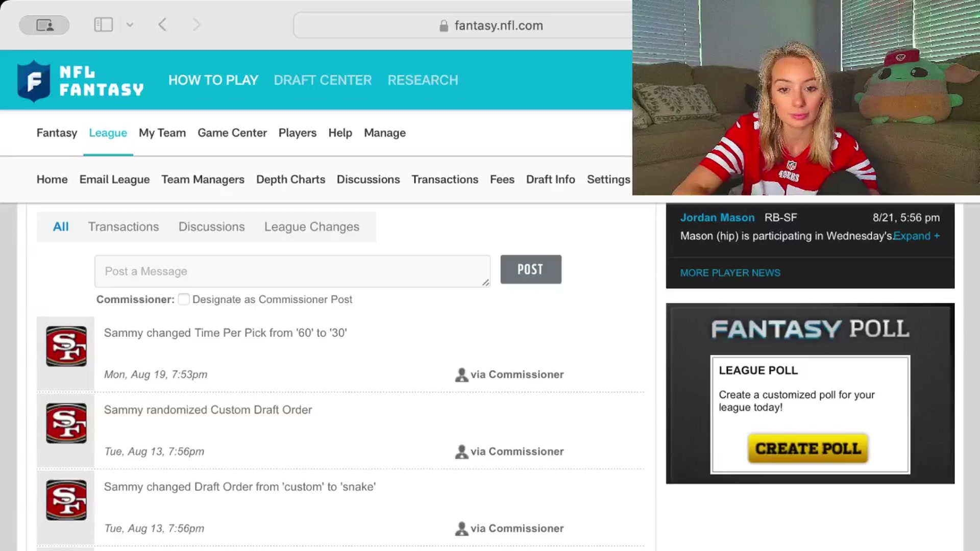
Task: Open the Fees page
Action: (502, 180)
